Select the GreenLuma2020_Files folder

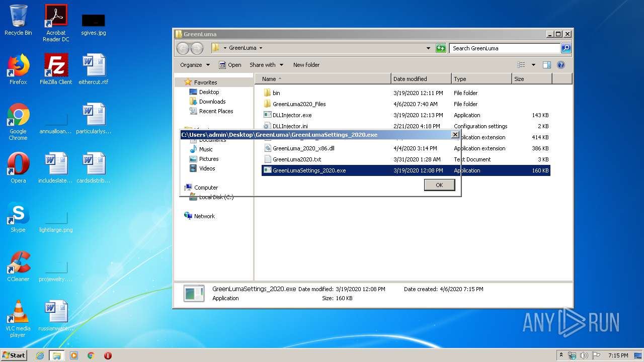point(406,104)
